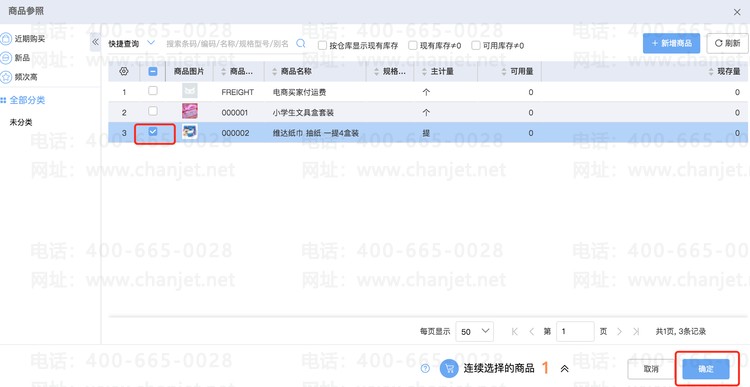Click the 共1页, 3条记录 text
This screenshot has width=750, height=387.
680,332
